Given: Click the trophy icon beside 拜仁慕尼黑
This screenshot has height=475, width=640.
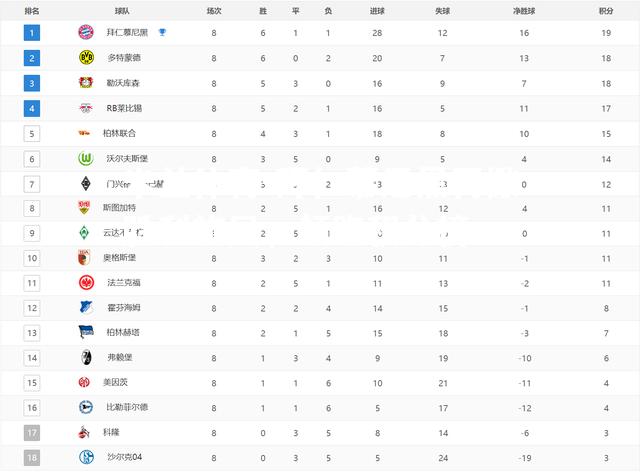Looking at the screenshot, I should [x=162, y=32].
